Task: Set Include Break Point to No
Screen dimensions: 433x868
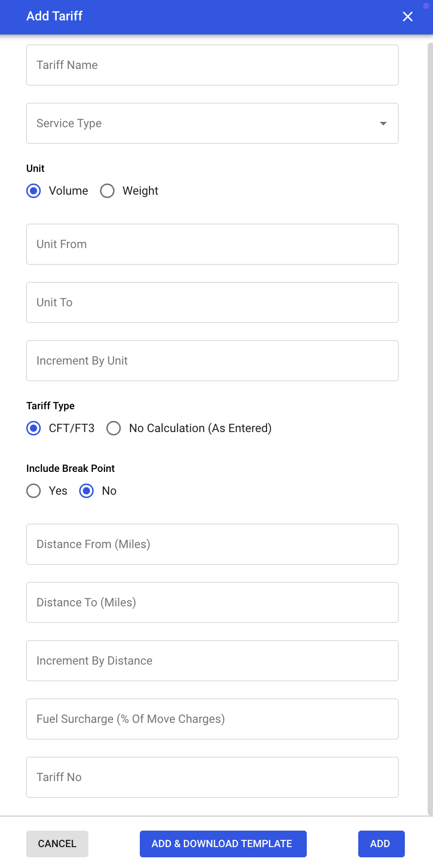Action: pyautogui.click(x=86, y=491)
